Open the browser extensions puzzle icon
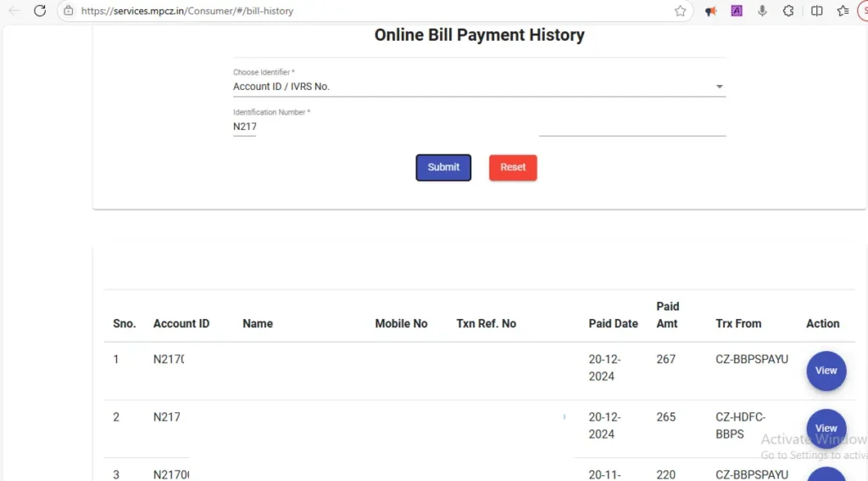 pos(788,11)
